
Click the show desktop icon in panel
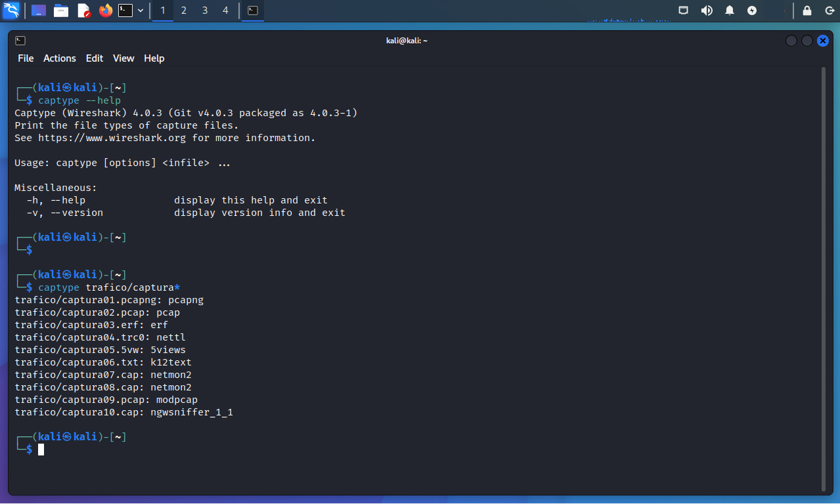click(x=39, y=10)
